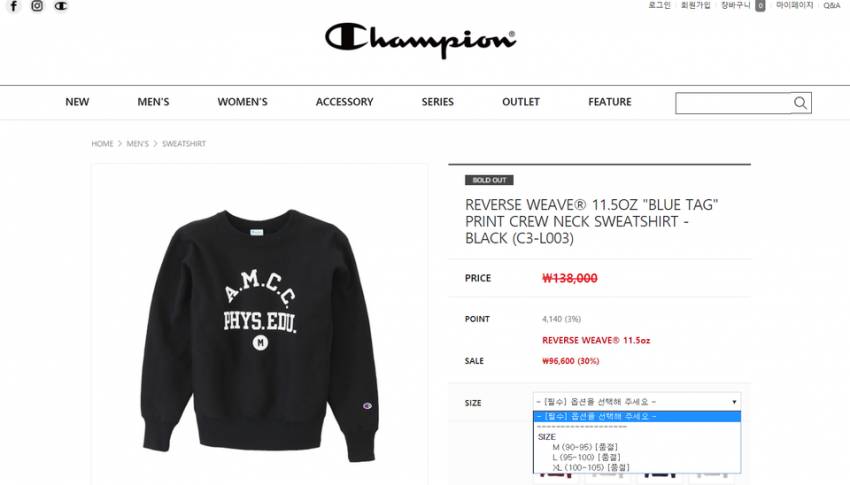Go to OUTLET section
This screenshot has height=485, width=850.
[x=521, y=102]
